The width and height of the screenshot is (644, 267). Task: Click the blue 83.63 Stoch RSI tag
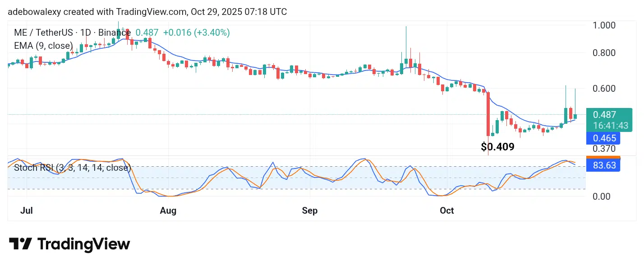point(604,165)
